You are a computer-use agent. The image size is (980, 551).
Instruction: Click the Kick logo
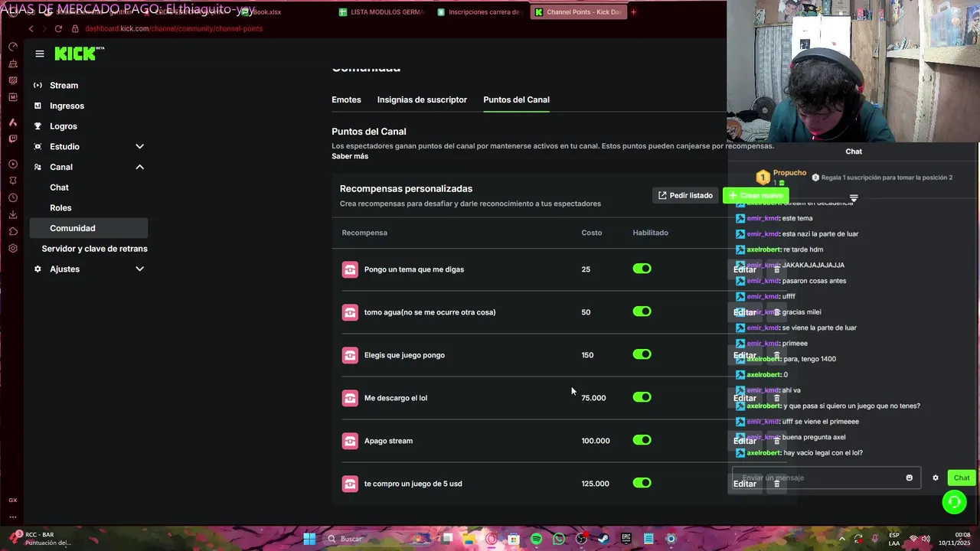[x=79, y=54]
